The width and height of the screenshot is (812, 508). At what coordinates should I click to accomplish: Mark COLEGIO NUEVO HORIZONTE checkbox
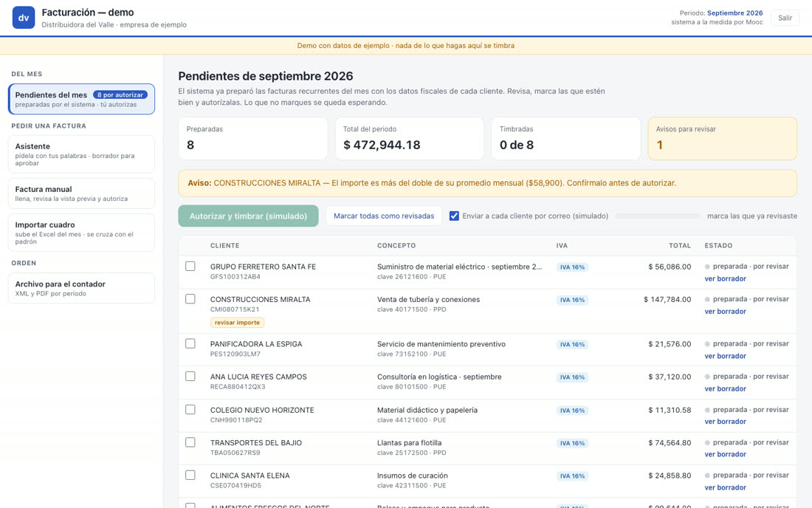pos(190,409)
